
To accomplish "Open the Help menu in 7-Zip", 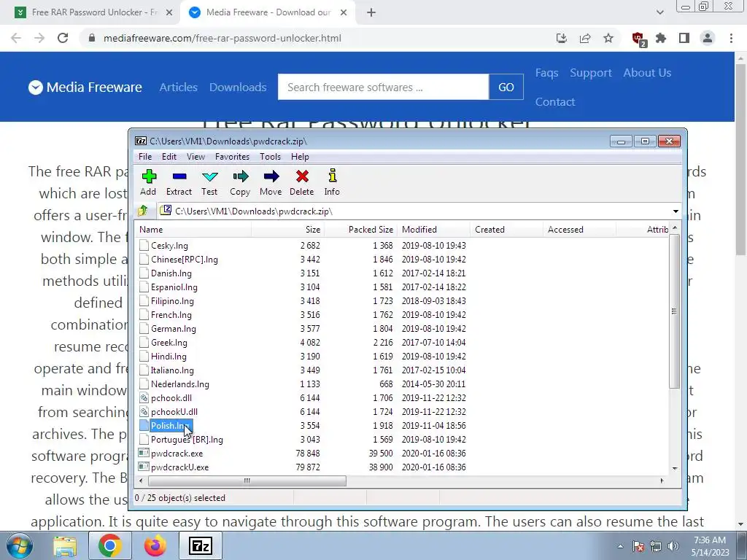I will [300, 157].
